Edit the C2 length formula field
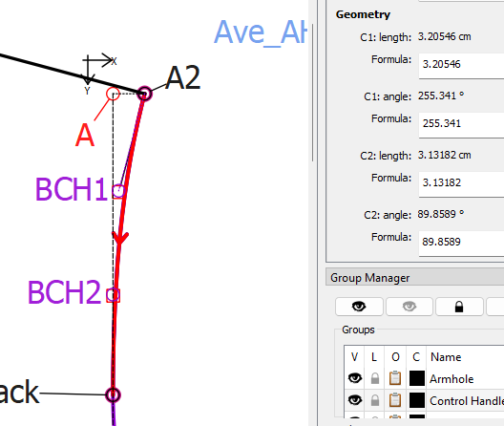The width and height of the screenshot is (504, 426). (x=462, y=183)
